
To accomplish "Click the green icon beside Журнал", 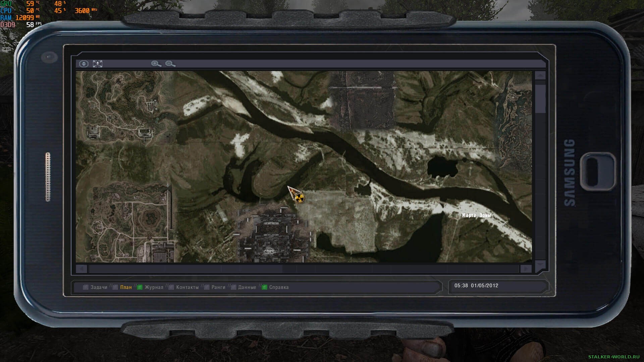I will pos(140,287).
